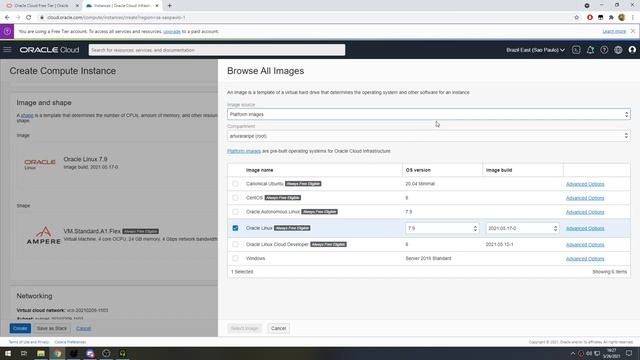This screenshot has height=360, width=640.
Task: Click the Image name column header
Action: 260,170
